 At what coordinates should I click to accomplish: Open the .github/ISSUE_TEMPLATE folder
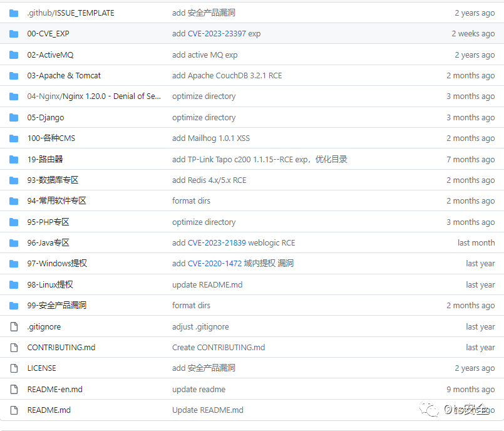pos(71,13)
